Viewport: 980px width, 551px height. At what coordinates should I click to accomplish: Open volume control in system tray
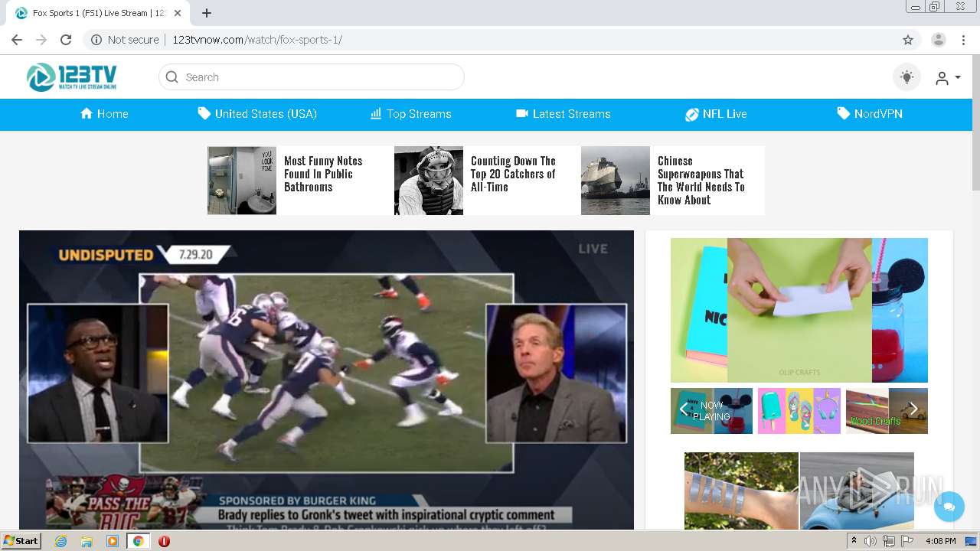(x=871, y=541)
